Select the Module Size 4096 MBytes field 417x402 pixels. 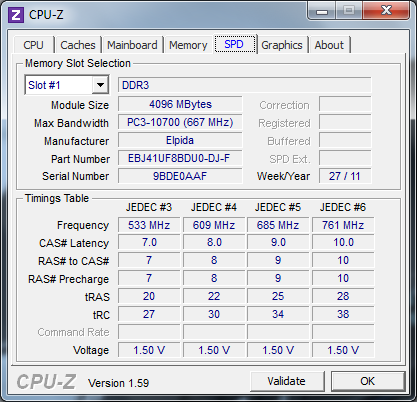(180, 104)
